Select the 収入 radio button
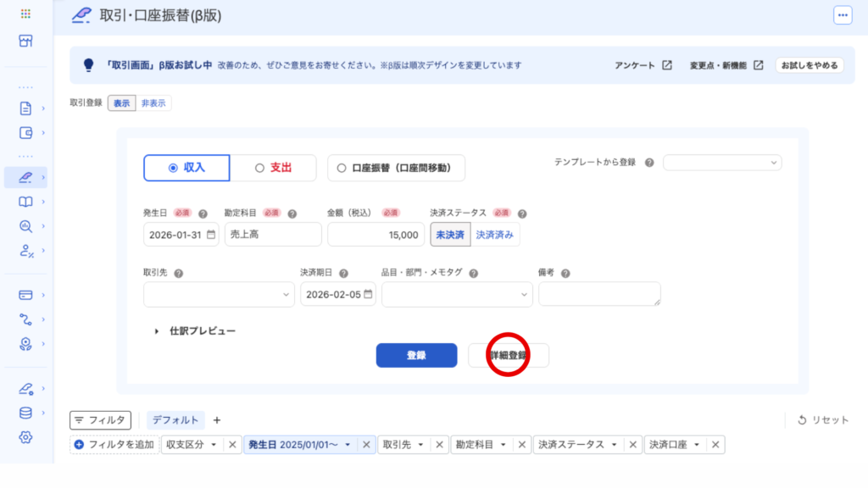Screen dimensions: 868x488 point(186,168)
